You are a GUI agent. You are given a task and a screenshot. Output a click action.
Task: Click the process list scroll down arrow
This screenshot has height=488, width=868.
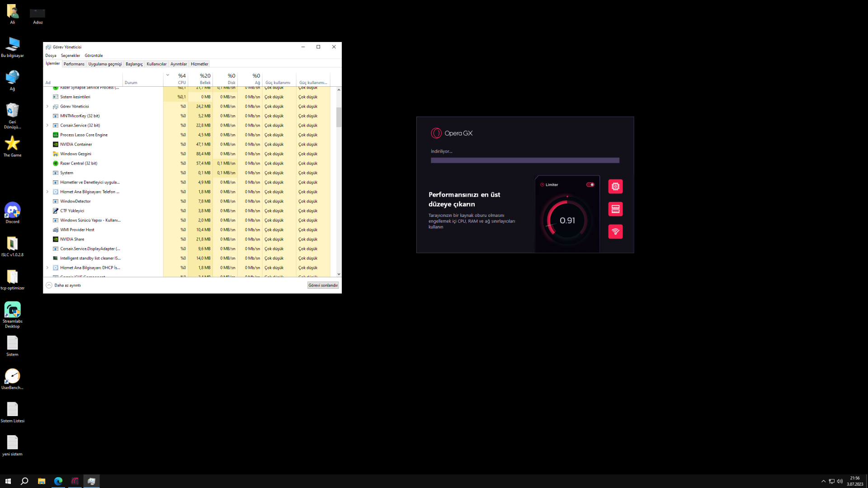[x=339, y=274]
